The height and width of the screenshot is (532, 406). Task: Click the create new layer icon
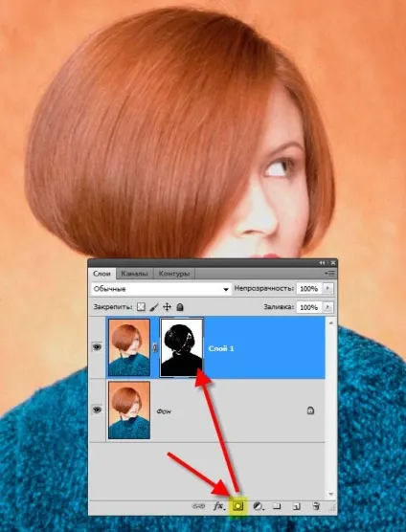296,506
